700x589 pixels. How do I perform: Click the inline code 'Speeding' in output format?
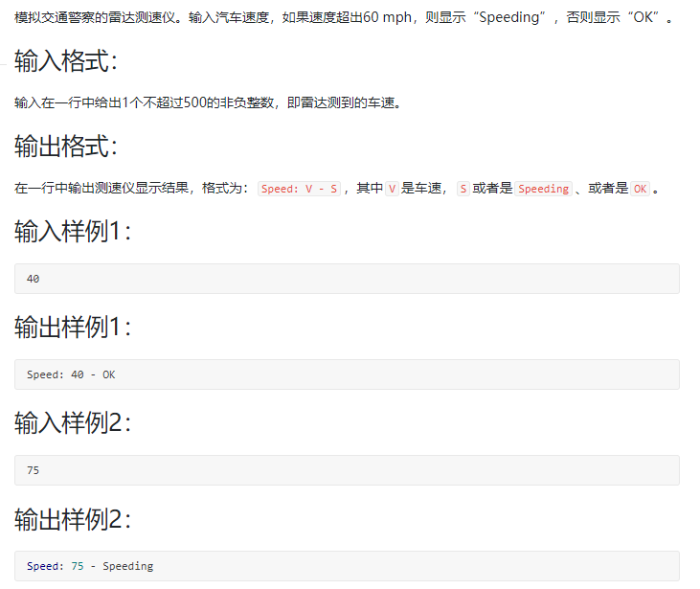click(x=543, y=189)
